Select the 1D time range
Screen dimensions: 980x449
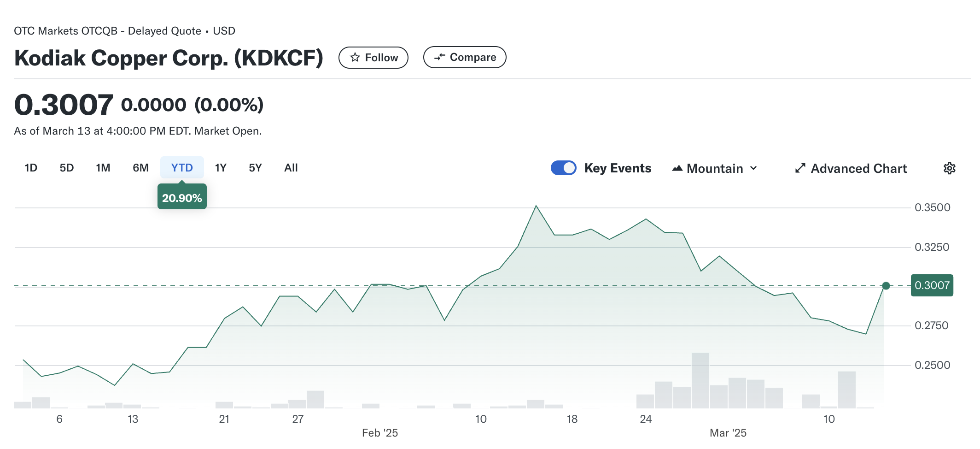point(31,168)
